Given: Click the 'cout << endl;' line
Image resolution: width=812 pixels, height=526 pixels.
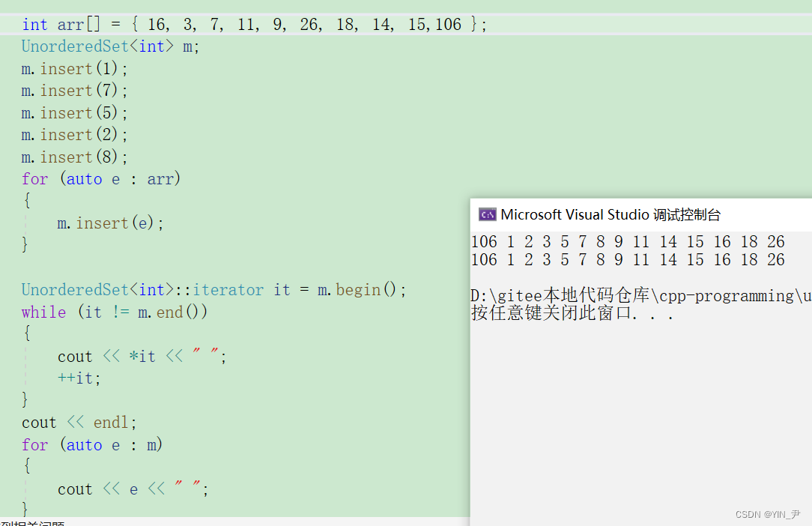Looking at the screenshot, I should click(x=79, y=423).
